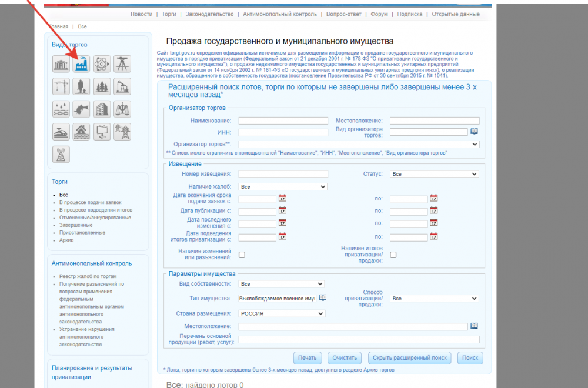Viewport: 588px width, 388px height.
Task: Open Реестр жалоб по торгам link
Action: click(x=88, y=276)
